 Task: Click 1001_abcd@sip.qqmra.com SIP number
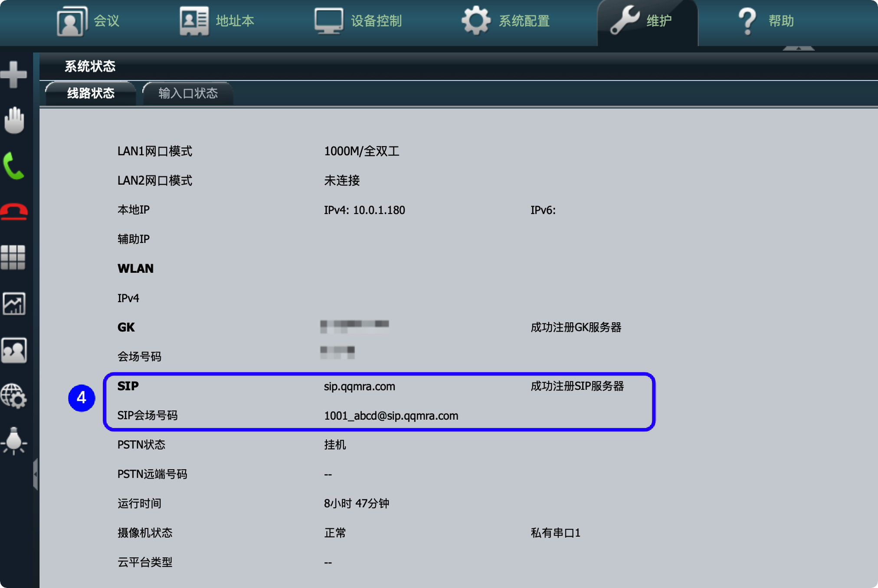pos(391,416)
